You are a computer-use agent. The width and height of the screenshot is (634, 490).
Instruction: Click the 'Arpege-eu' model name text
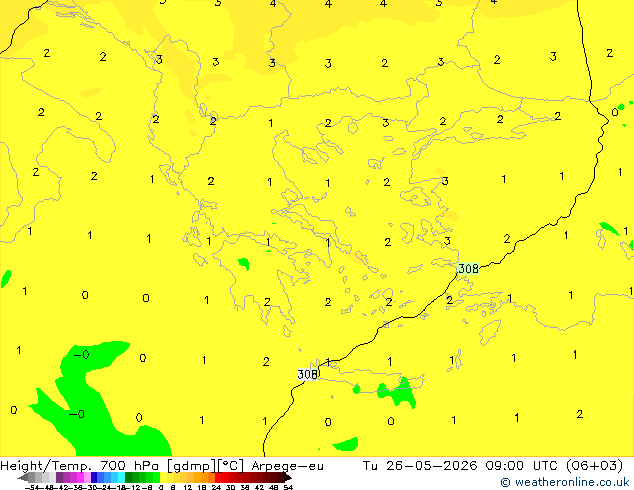pyautogui.click(x=287, y=466)
